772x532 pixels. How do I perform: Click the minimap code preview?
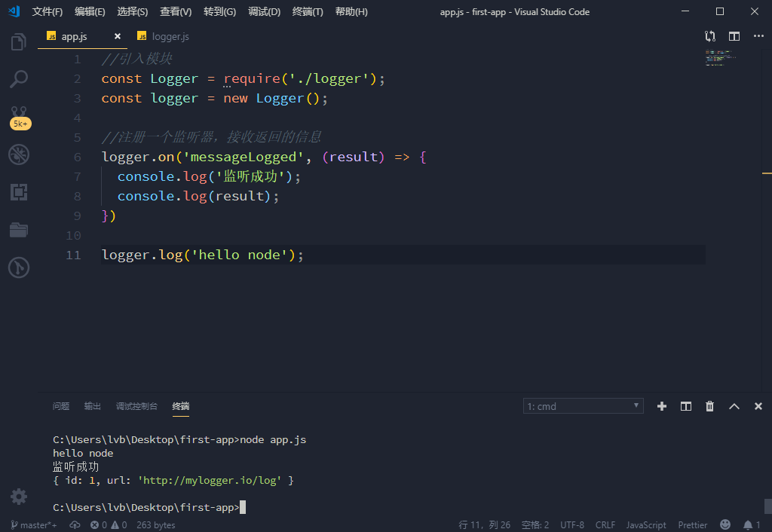720,57
